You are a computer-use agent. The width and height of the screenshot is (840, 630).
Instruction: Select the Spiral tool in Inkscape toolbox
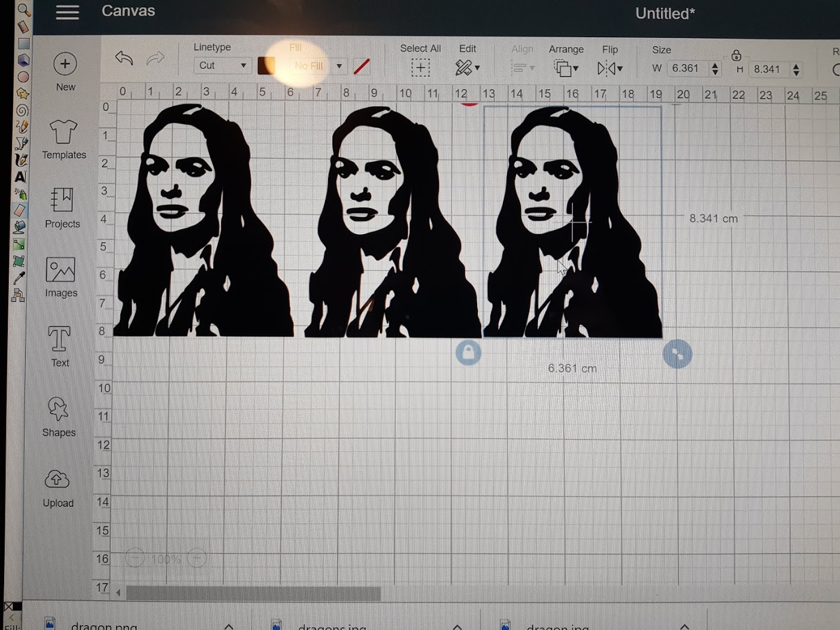[x=22, y=110]
